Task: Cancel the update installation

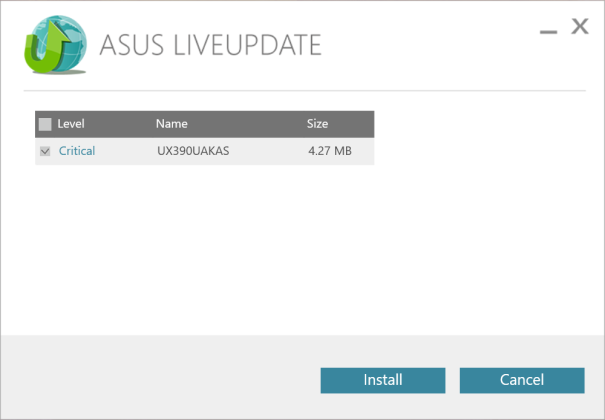Action: [522, 380]
